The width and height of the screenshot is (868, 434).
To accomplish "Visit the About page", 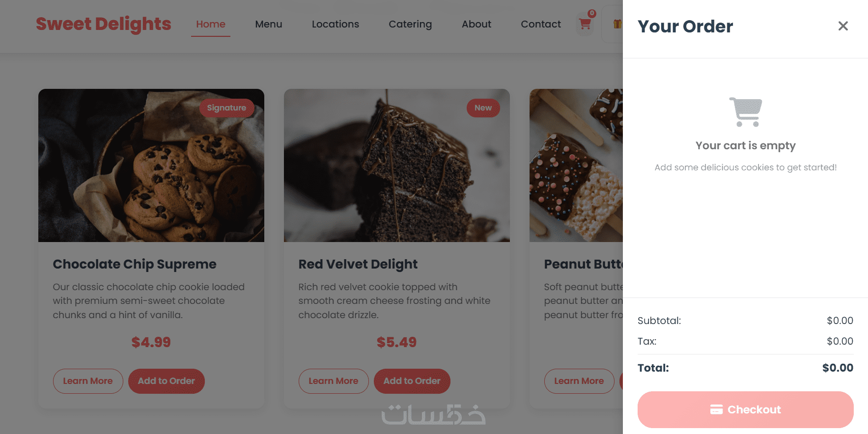I will (x=476, y=24).
